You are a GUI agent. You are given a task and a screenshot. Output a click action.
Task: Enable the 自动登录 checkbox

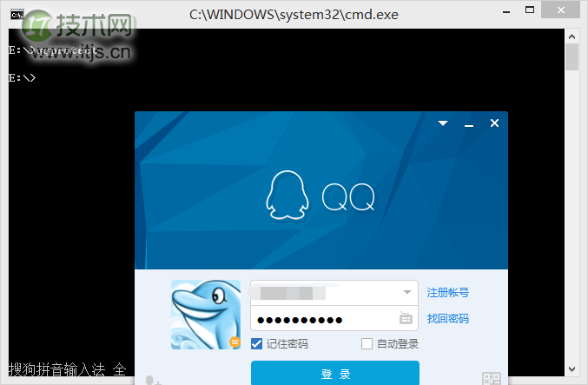[367, 343]
